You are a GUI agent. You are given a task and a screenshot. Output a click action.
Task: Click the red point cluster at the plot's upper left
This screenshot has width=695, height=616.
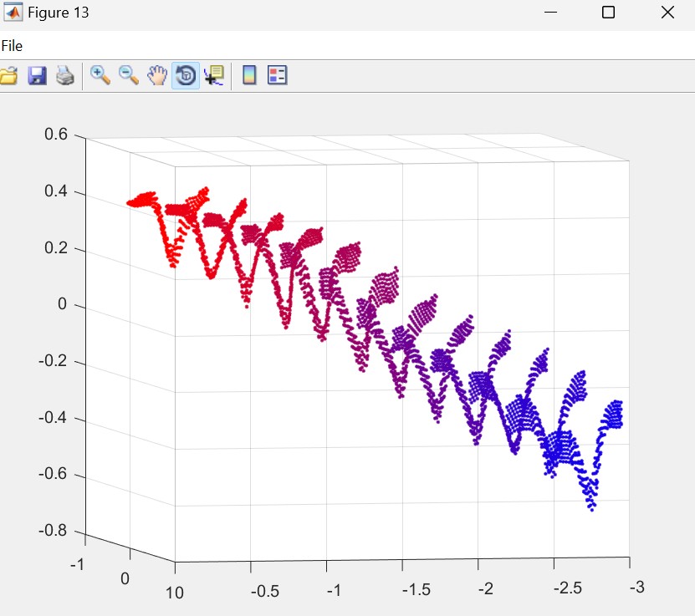click(142, 200)
